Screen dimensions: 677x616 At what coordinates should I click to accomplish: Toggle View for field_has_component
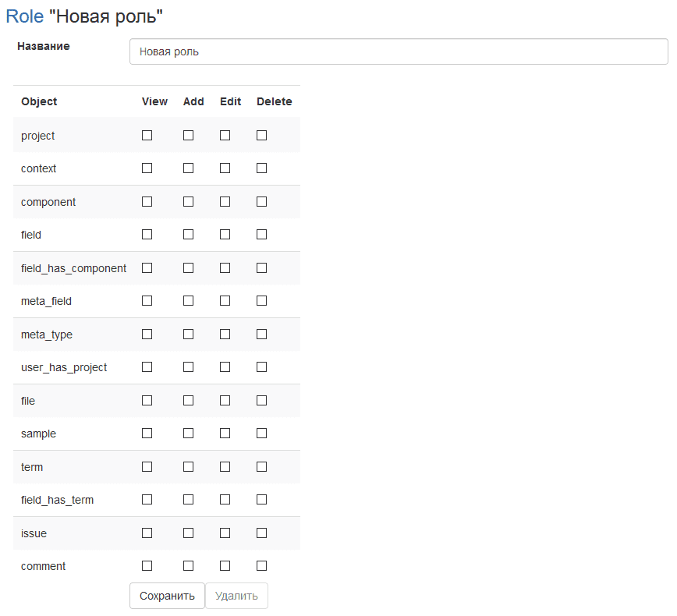pyautogui.click(x=147, y=267)
